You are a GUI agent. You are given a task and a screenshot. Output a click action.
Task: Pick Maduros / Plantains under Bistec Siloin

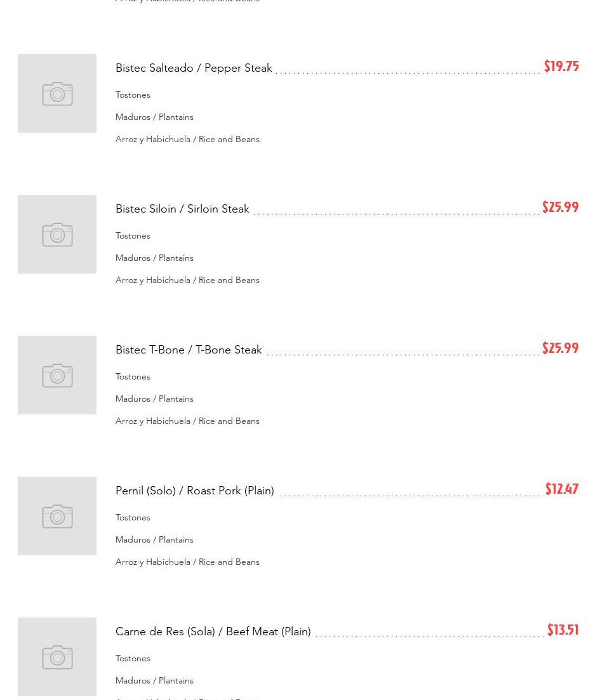(x=154, y=258)
